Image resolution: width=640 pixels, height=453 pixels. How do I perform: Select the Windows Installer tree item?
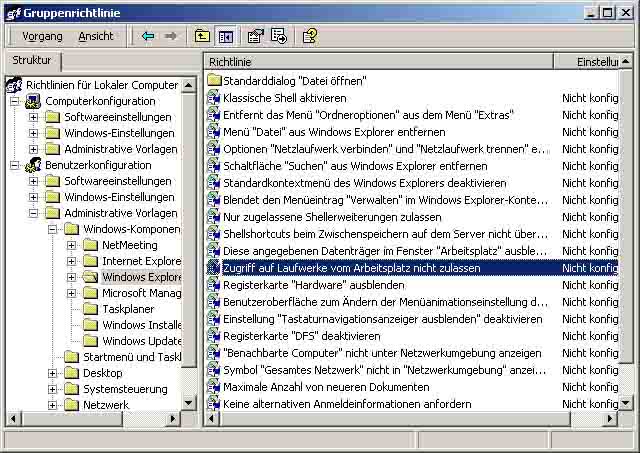142,325
